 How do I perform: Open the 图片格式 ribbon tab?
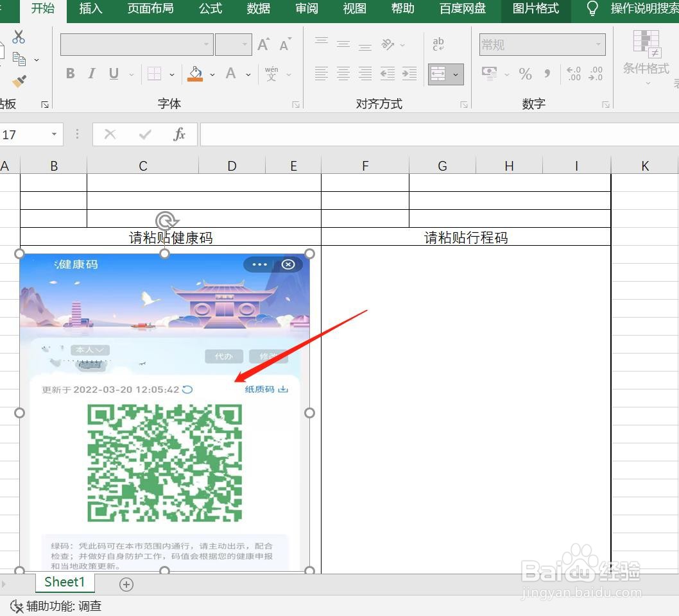point(535,9)
